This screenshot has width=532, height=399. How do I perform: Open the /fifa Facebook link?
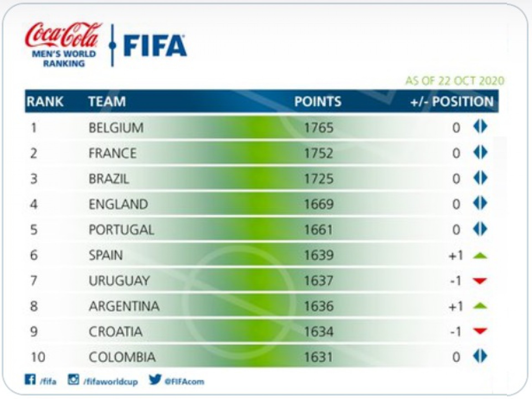(48, 382)
